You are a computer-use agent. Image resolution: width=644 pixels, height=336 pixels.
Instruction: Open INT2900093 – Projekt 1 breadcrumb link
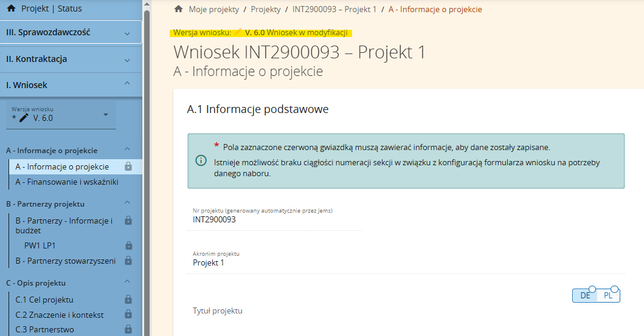pos(334,9)
